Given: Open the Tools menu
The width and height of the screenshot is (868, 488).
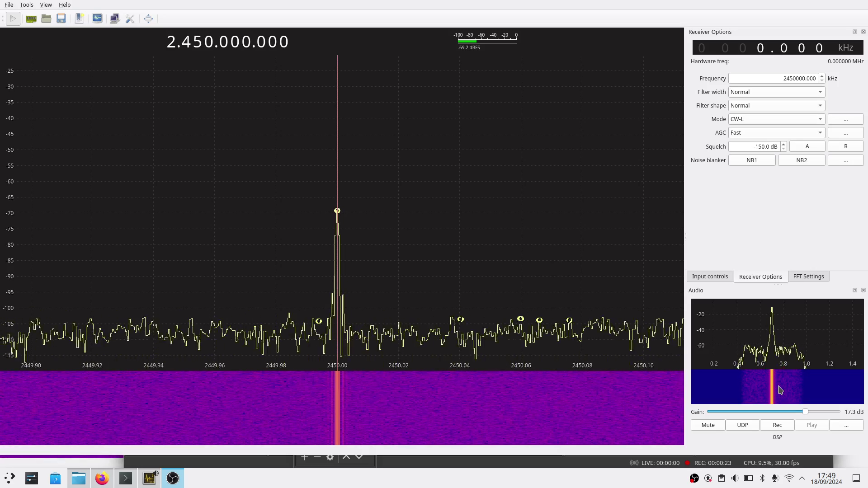Looking at the screenshot, I should 26,5.
